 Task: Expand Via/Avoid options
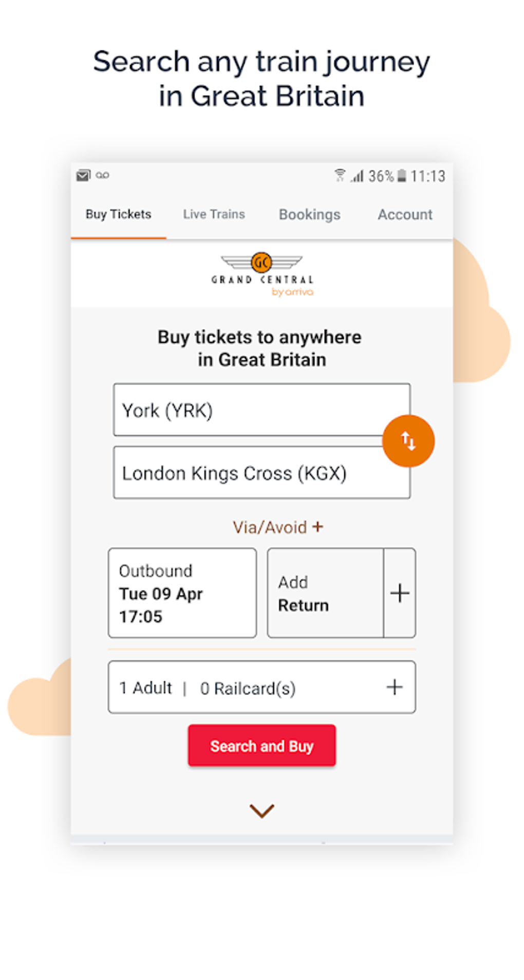click(x=277, y=527)
